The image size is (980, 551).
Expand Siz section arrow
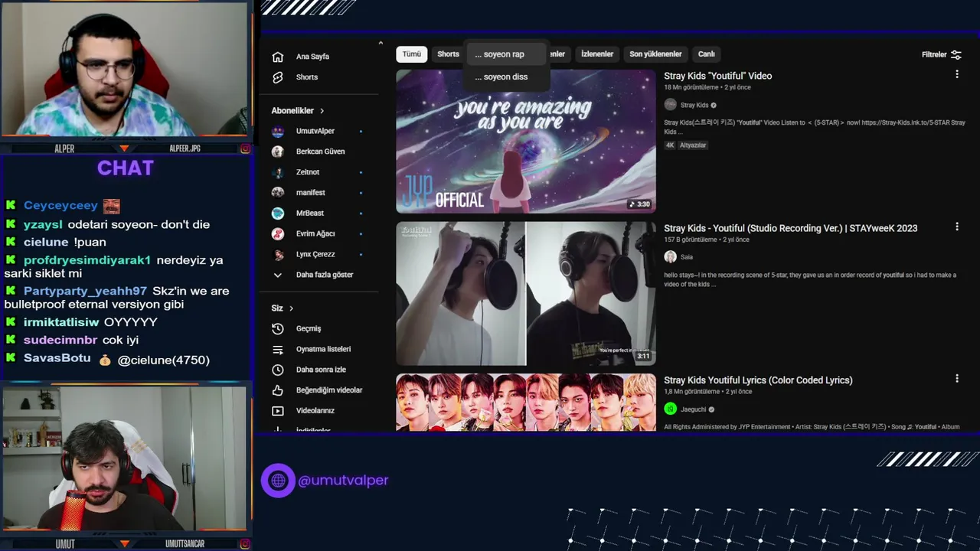click(291, 308)
